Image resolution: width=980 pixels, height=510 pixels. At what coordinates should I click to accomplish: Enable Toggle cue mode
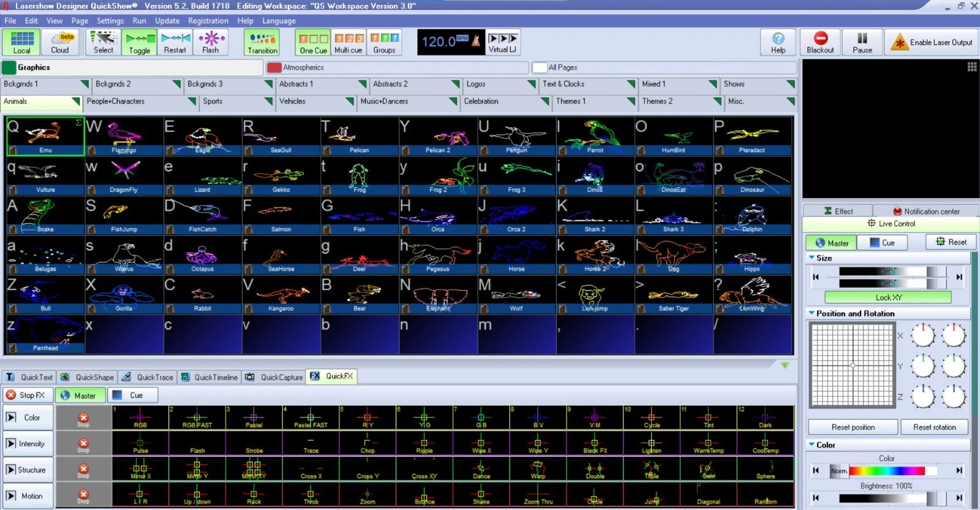click(139, 42)
